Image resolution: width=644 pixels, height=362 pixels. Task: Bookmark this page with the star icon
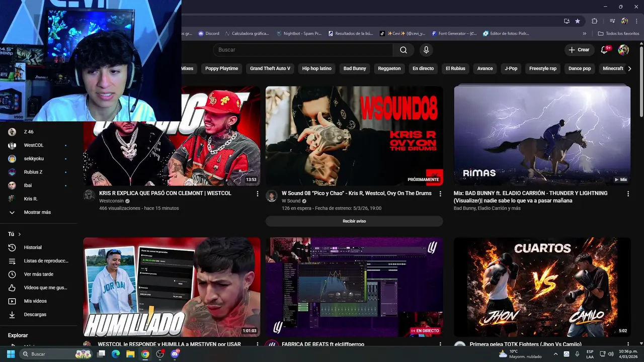pyautogui.click(x=578, y=21)
